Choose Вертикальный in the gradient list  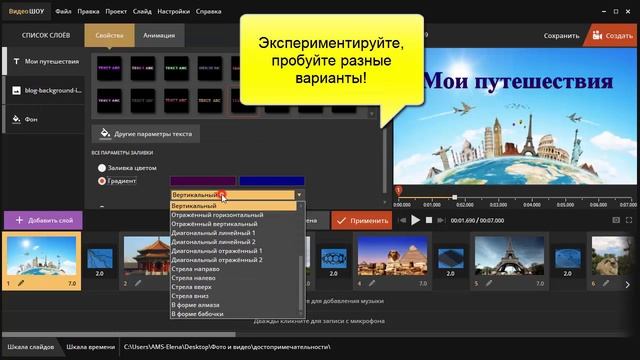(x=233, y=206)
